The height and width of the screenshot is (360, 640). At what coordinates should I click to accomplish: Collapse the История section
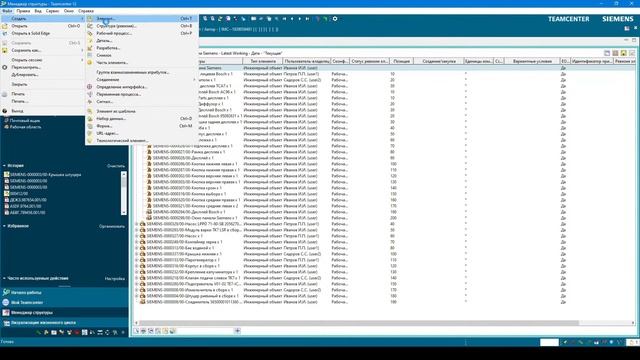pos(4,166)
